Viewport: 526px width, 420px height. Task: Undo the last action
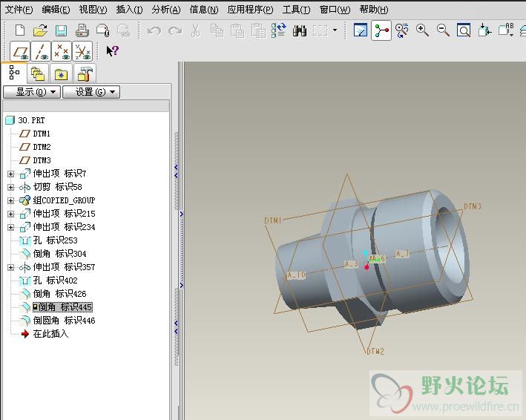point(154,31)
